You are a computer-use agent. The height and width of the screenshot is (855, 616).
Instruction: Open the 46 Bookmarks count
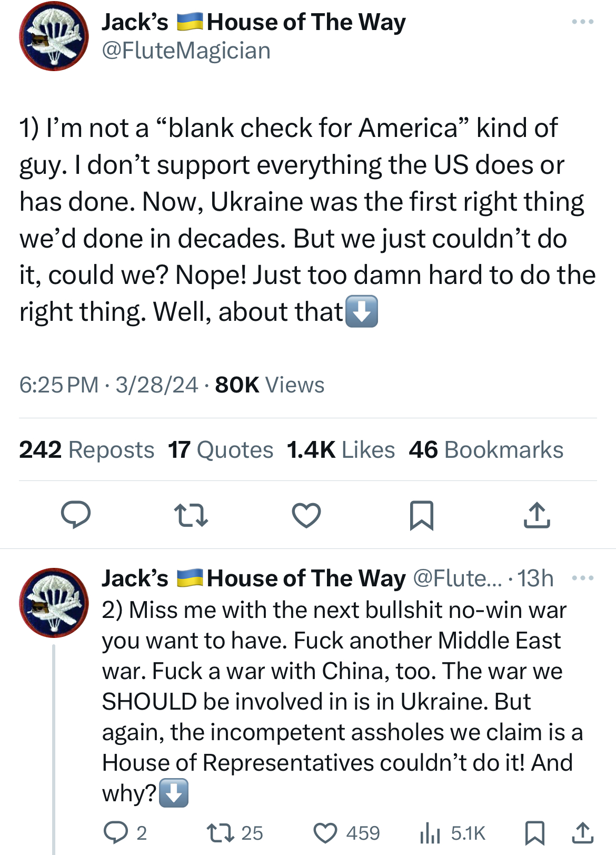[x=486, y=450]
